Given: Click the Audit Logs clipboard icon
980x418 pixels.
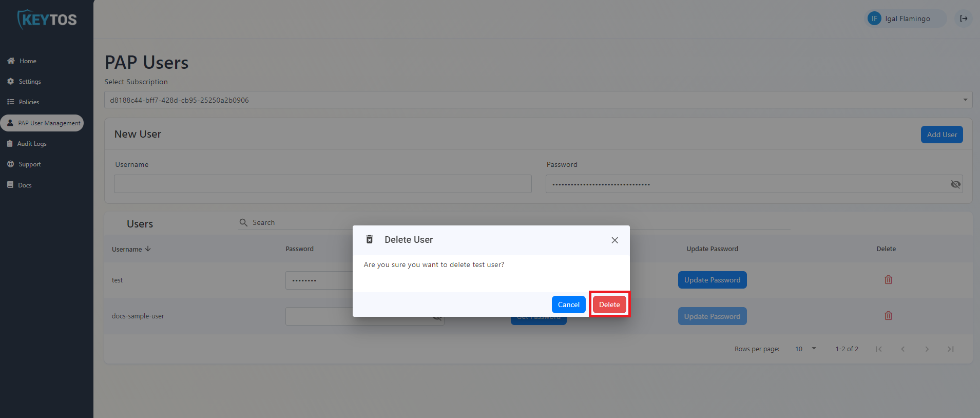Looking at the screenshot, I should pos(10,143).
